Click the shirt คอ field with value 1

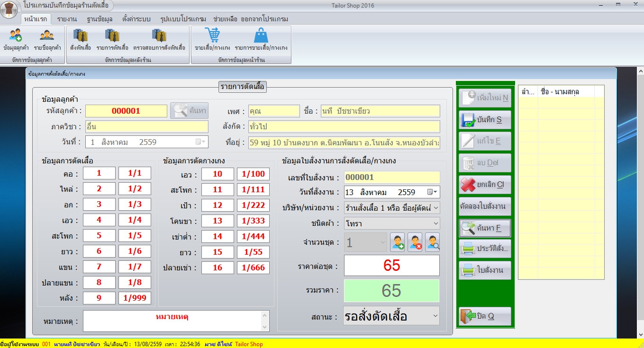(99, 173)
